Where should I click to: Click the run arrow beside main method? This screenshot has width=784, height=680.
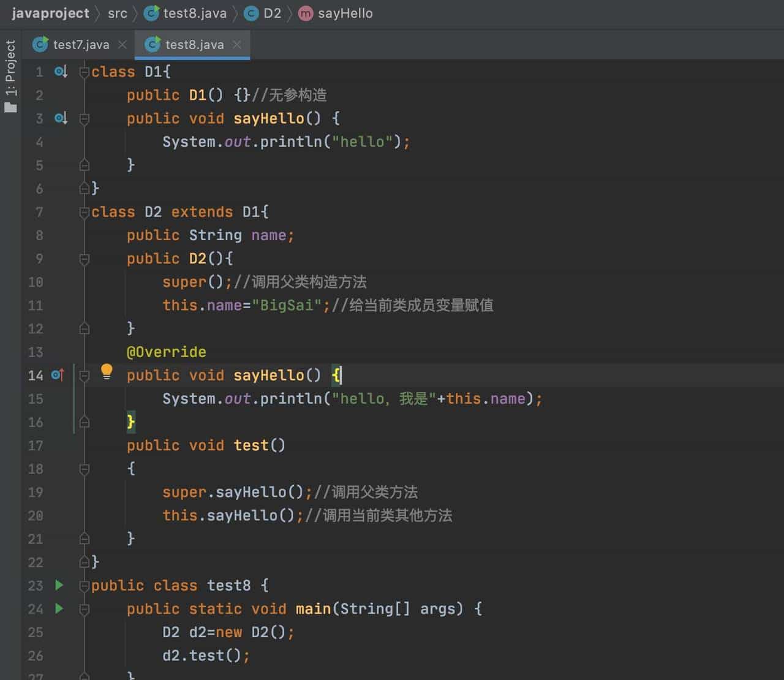click(x=59, y=608)
